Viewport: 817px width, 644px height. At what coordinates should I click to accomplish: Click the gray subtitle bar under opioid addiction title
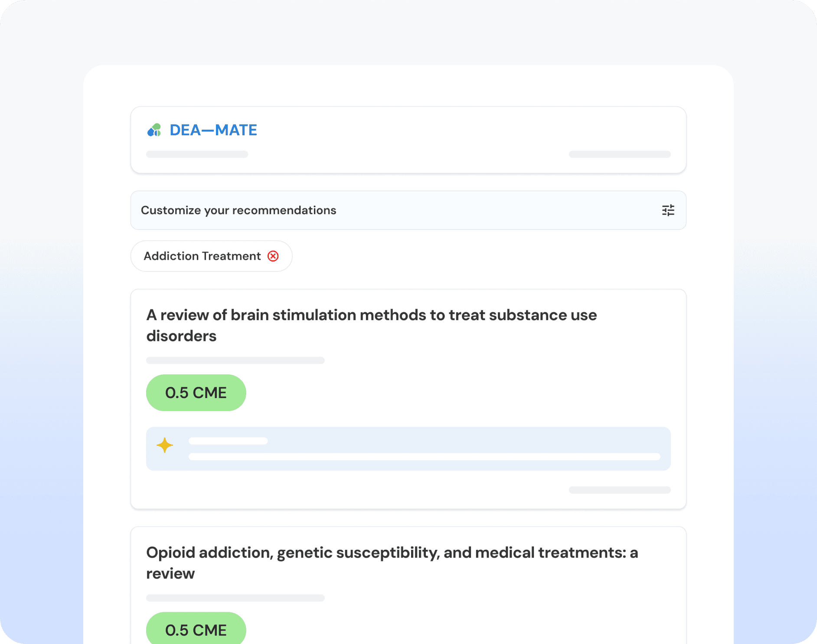point(235,598)
